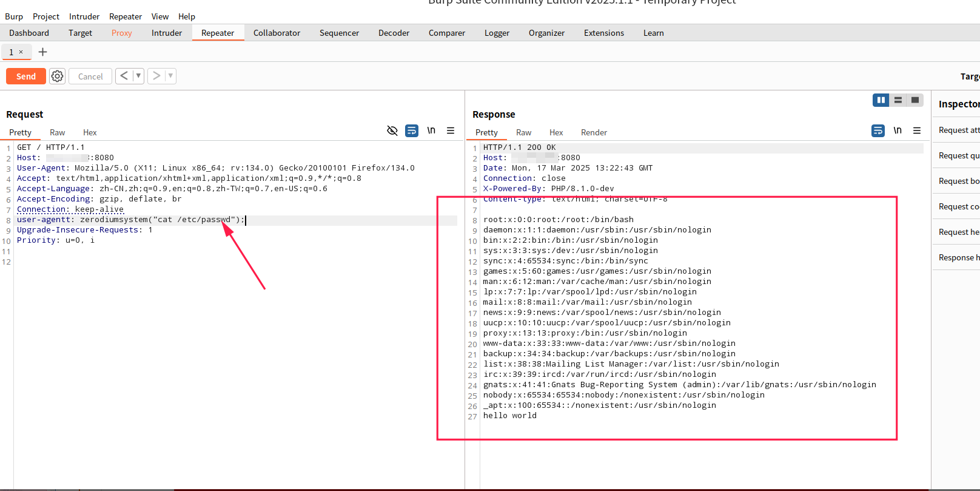The height and width of the screenshot is (491, 980).
Task: Click the Priority: u=0, i header line
Action: [x=56, y=240]
